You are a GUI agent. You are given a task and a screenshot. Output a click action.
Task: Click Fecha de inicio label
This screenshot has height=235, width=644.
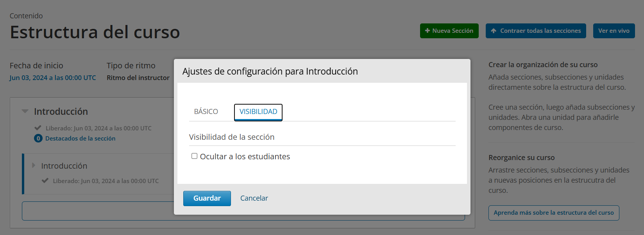pyautogui.click(x=36, y=66)
